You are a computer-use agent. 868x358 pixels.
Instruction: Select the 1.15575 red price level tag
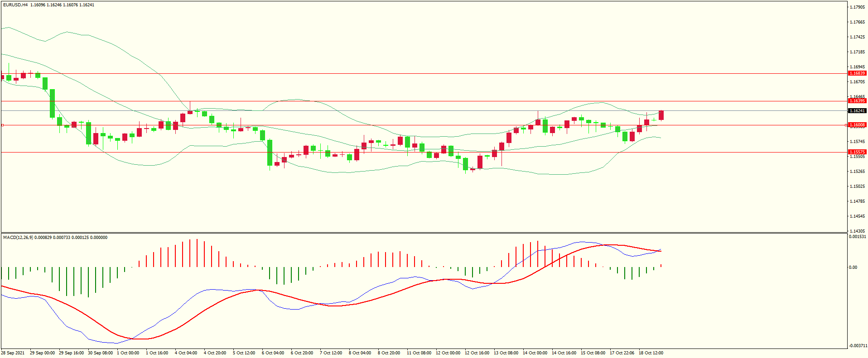(857, 153)
